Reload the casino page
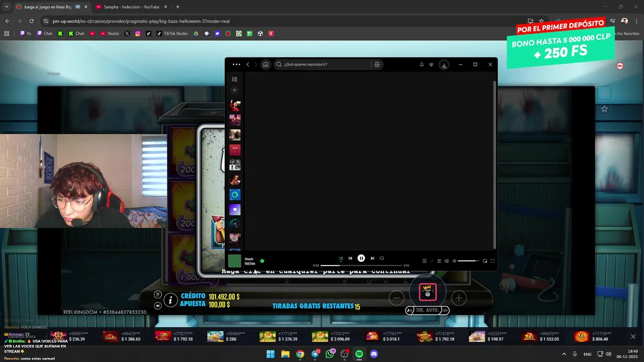The height and width of the screenshot is (362, 644). (x=31, y=21)
